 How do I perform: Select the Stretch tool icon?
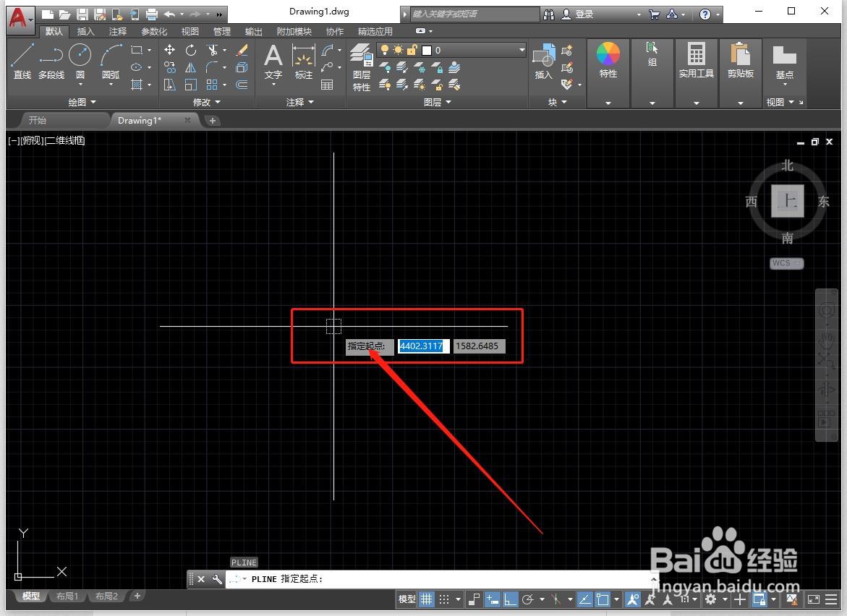pyautogui.click(x=169, y=85)
